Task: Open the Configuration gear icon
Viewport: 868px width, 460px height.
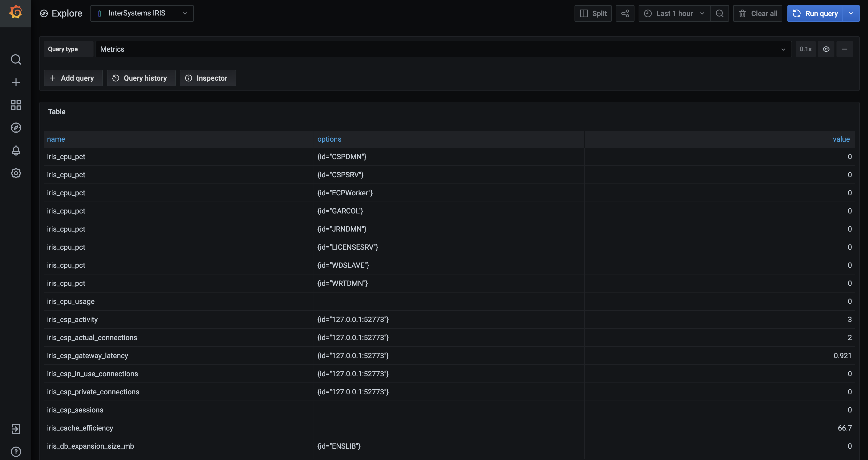Action: pos(16,173)
